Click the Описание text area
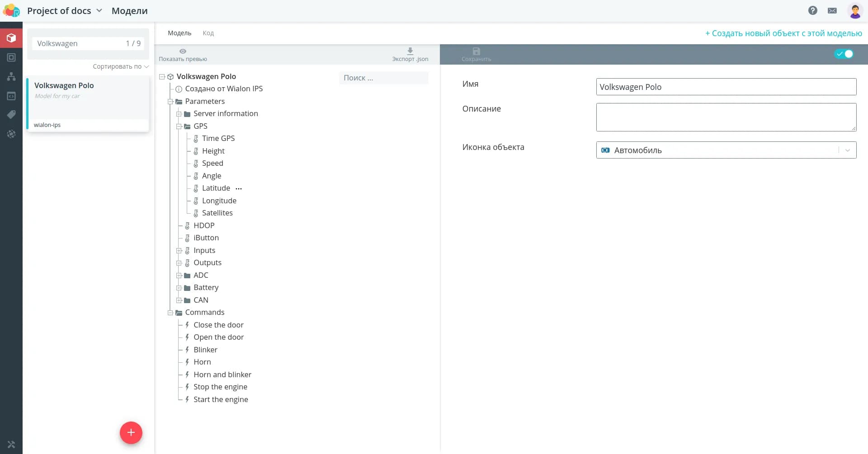The image size is (868, 454). pos(726,117)
